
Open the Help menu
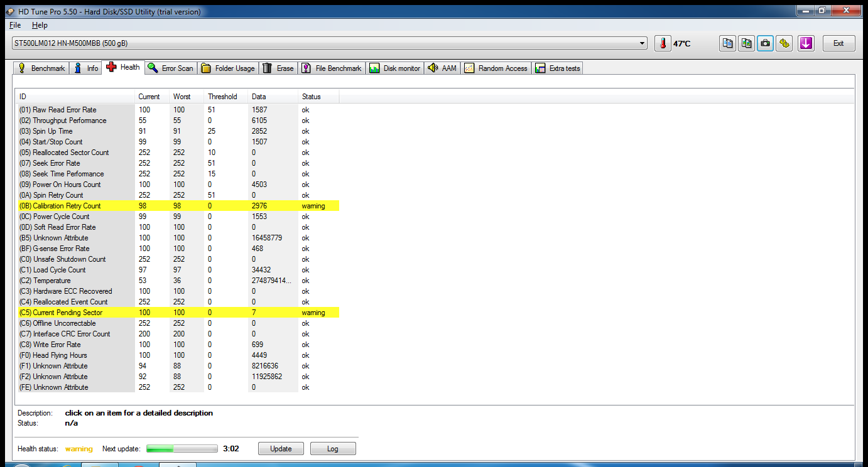pyautogui.click(x=40, y=25)
